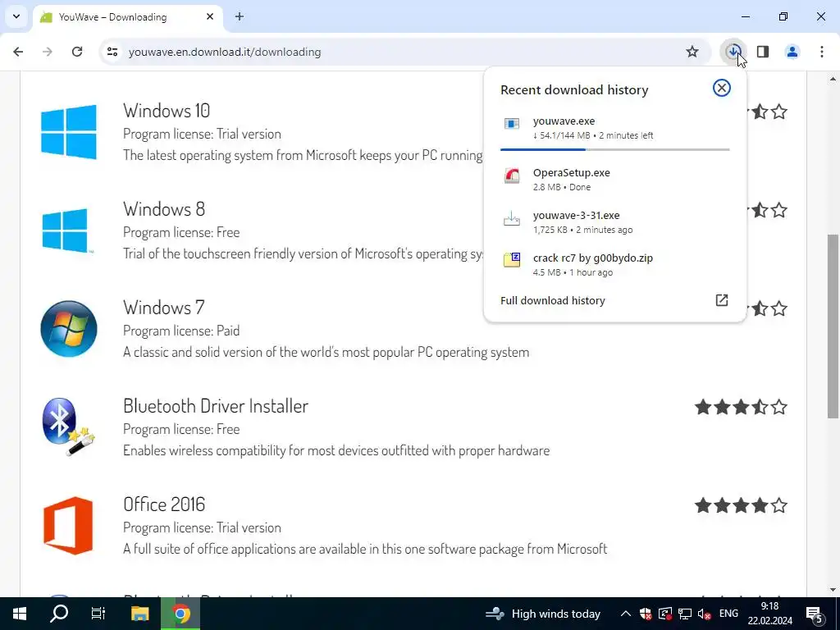
Task: Click Full download history
Action: pos(552,300)
